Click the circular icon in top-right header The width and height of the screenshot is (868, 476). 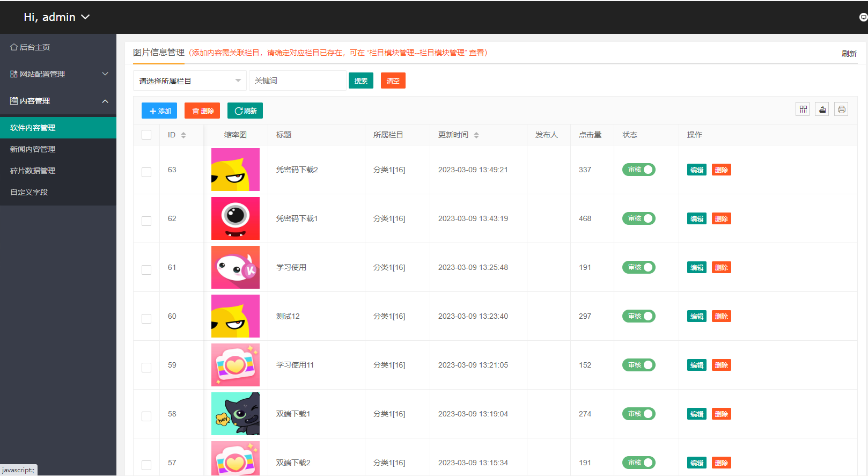pyautogui.click(x=863, y=17)
